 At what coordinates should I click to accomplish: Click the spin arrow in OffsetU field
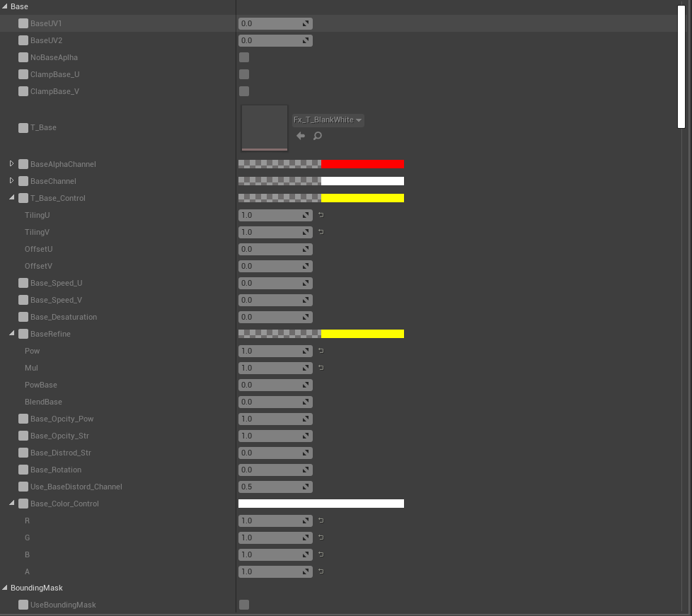tap(306, 249)
